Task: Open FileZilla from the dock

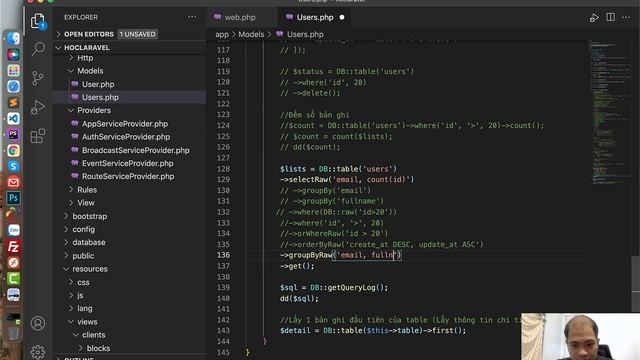Action: (13, 247)
